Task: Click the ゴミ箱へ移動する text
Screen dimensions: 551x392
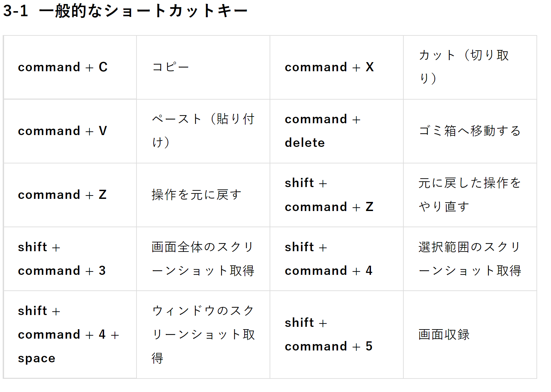Action: pos(470,131)
